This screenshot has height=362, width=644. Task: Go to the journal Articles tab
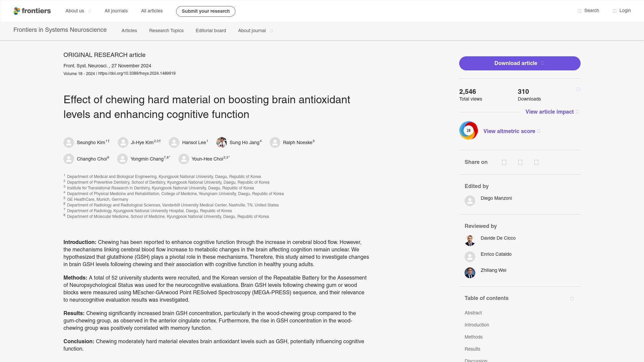click(129, 31)
